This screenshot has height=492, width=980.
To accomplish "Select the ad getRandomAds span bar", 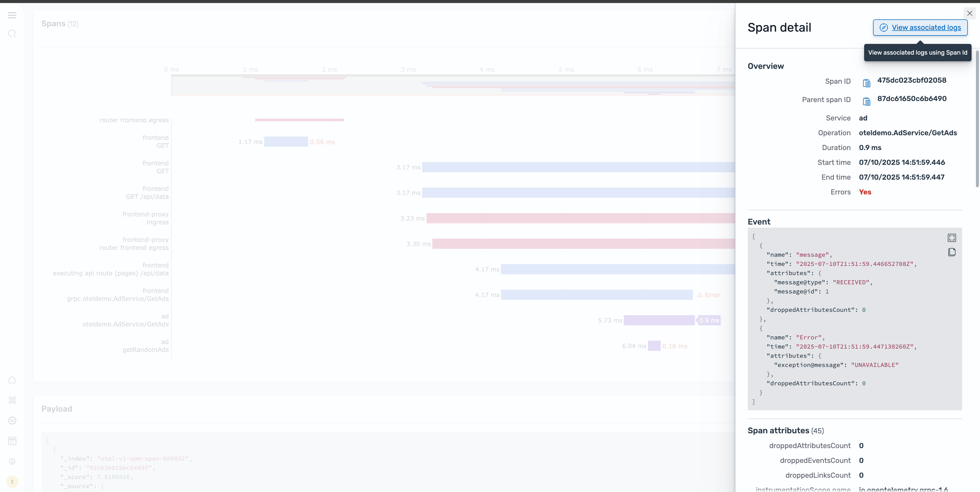I will click(654, 346).
